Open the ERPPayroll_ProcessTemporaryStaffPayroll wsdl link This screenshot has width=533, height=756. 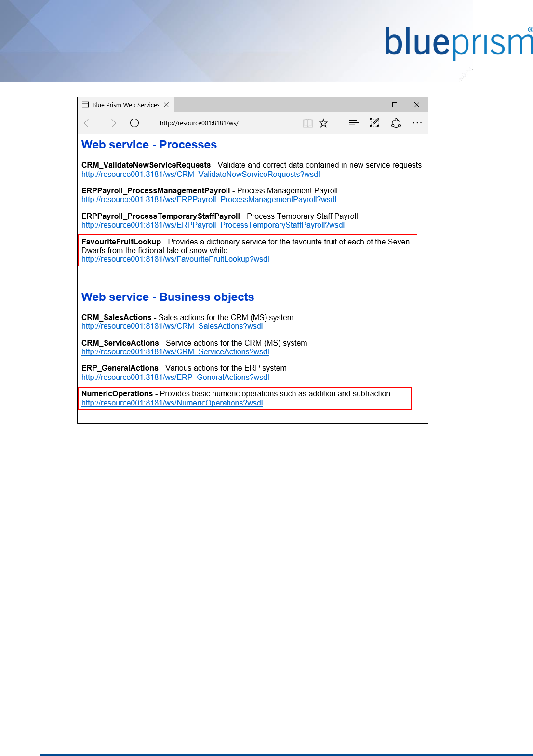[213, 225]
